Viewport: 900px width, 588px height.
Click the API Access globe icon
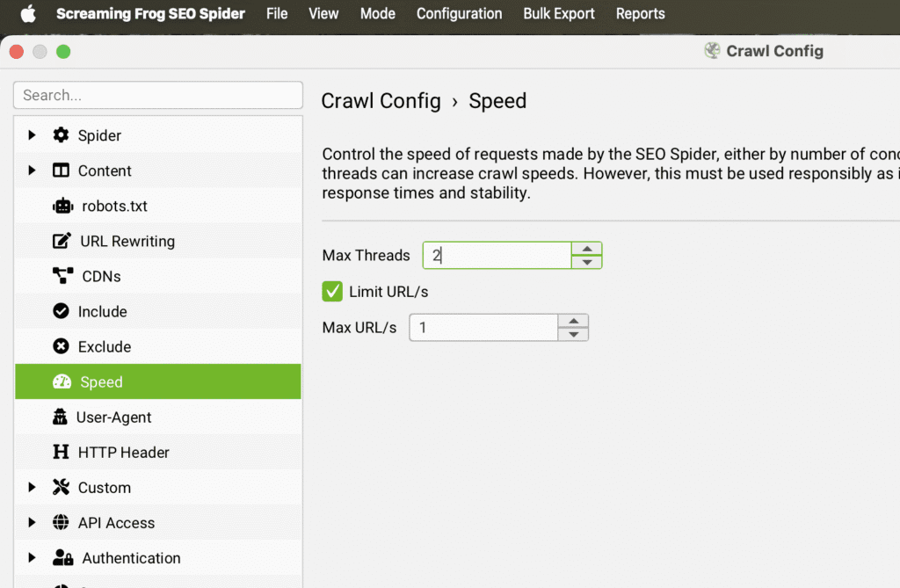point(61,522)
